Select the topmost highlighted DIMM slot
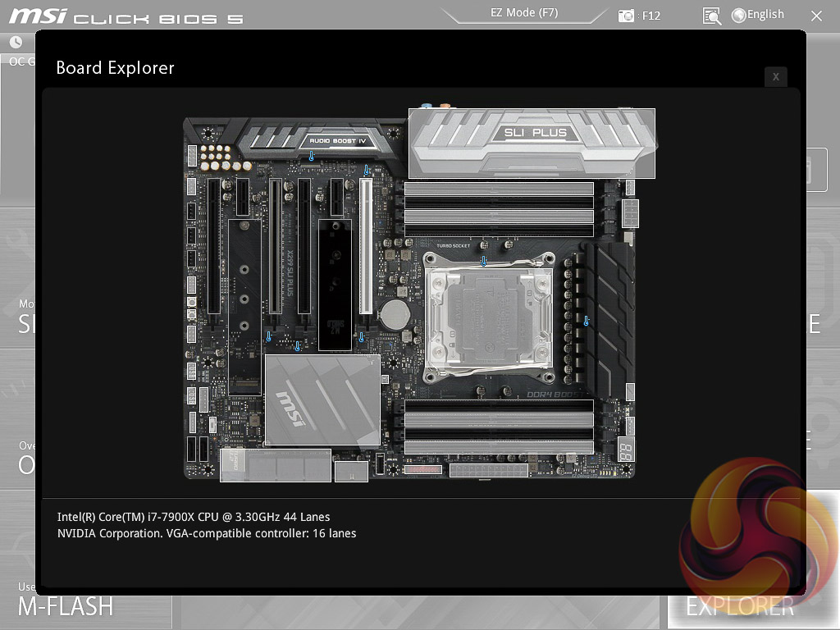Image resolution: width=840 pixels, height=630 pixels. pos(499,188)
